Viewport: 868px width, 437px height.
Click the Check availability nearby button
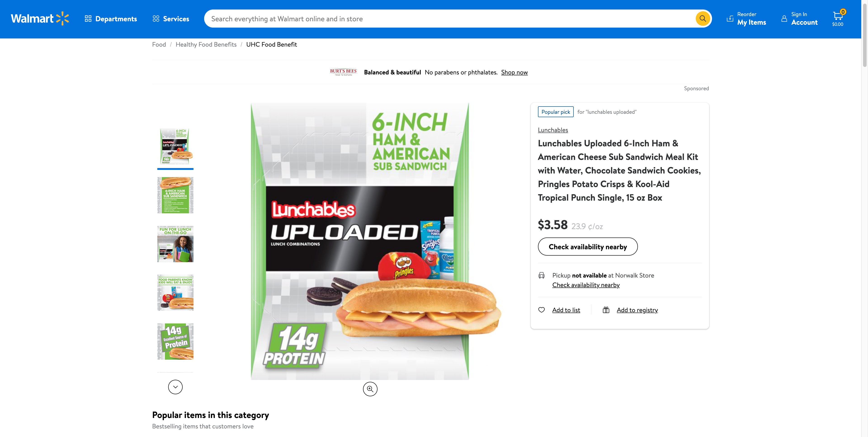588,247
